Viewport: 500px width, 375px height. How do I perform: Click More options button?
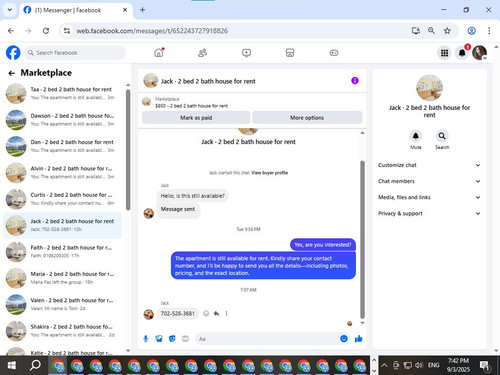(x=307, y=118)
